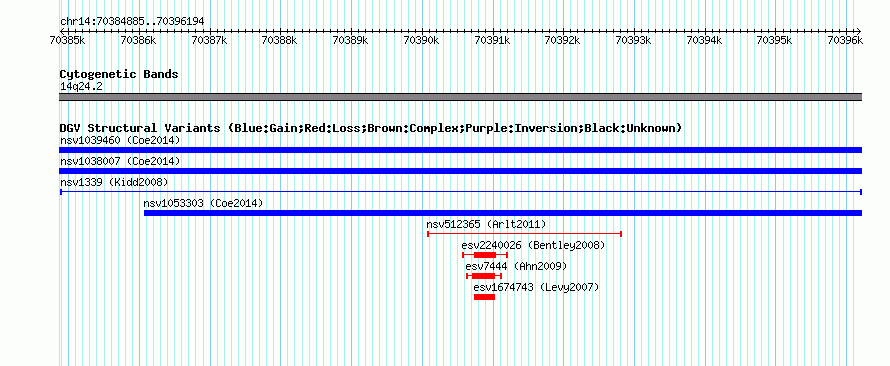Click the red glyph under esv7444

(x=484, y=276)
